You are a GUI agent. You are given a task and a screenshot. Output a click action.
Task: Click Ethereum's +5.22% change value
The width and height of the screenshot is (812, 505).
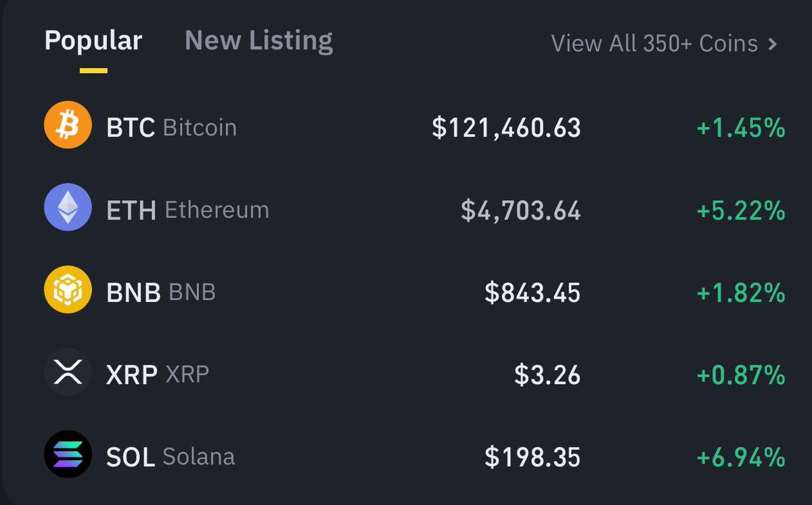[741, 210]
